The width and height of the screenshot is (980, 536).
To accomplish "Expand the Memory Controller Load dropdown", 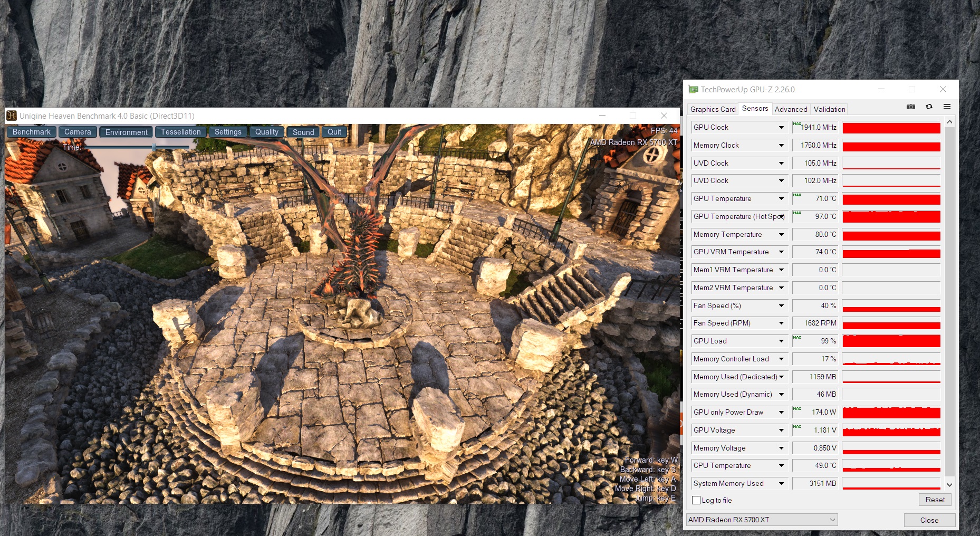I will tap(781, 359).
